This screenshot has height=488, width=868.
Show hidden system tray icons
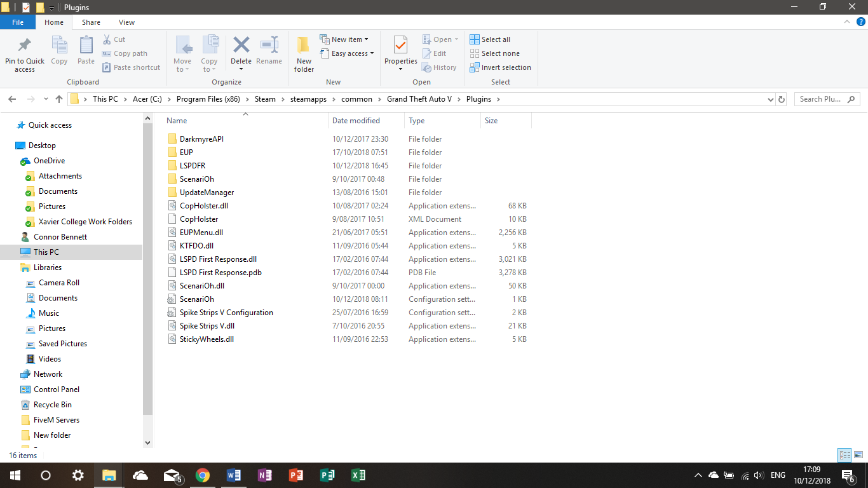698,475
